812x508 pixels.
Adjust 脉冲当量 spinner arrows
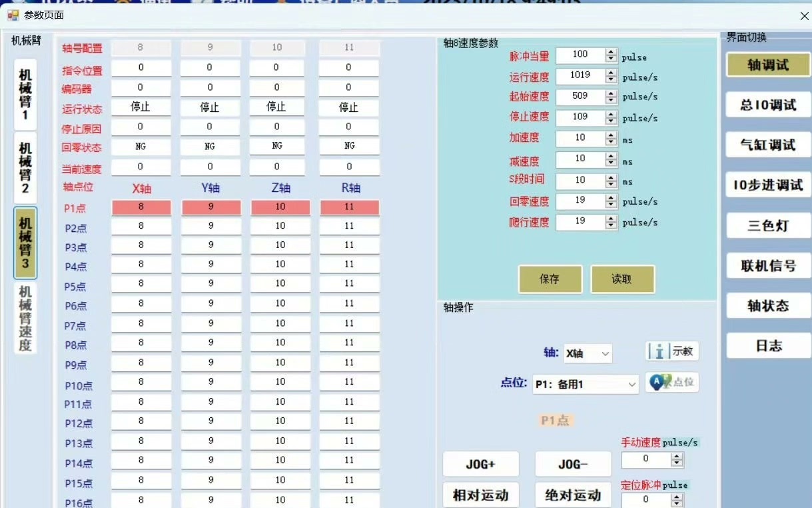pyautogui.click(x=611, y=56)
